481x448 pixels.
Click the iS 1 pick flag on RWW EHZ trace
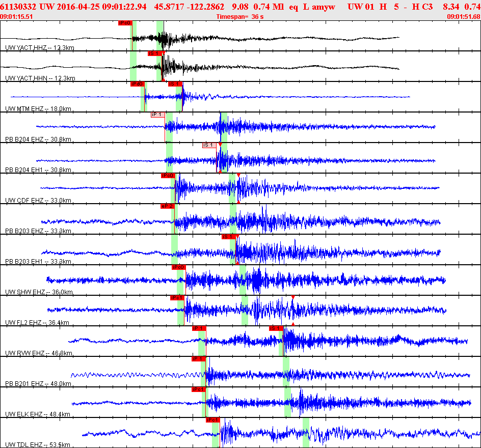[x=276, y=328]
